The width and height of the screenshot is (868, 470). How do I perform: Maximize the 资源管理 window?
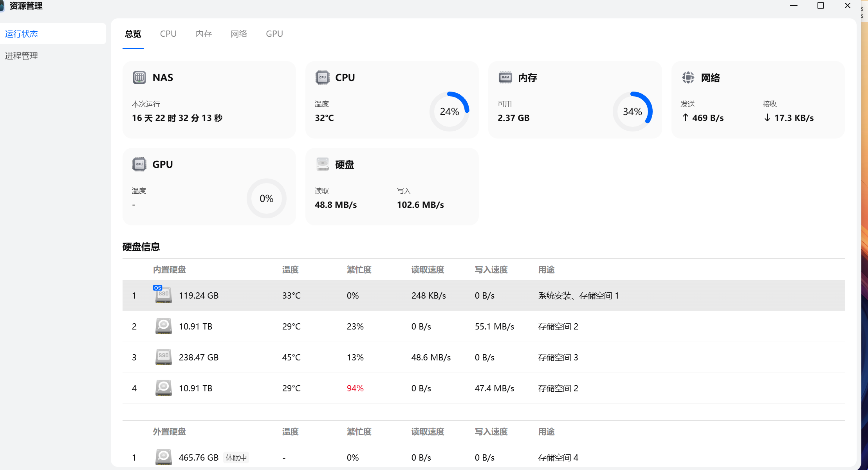[x=820, y=5]
